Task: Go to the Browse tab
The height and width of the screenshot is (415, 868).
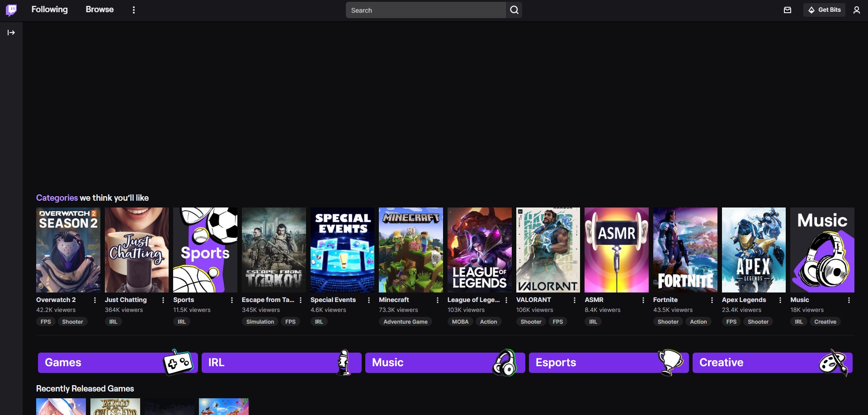Action: coord(100,9)
